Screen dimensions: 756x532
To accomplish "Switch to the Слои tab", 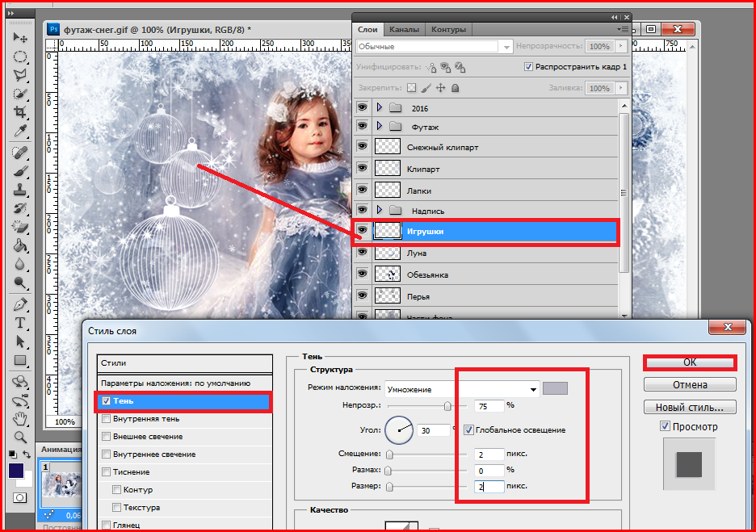I will (367, 29).
